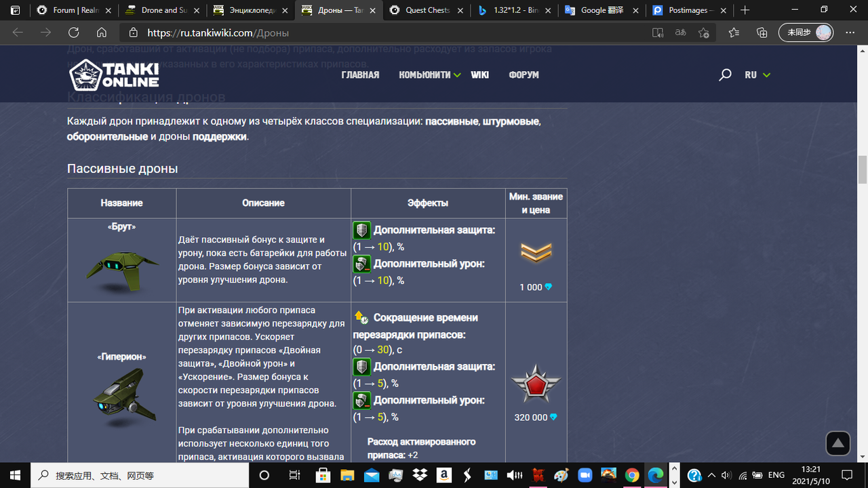Click the volume icon in system tray
Screen dimensions: 868x488
(x=726, y=475)
